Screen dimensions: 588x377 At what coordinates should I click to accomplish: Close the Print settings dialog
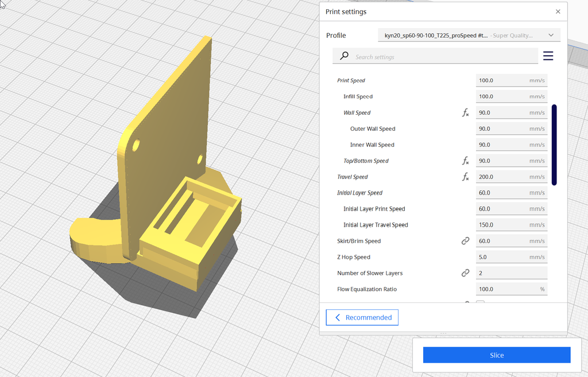[558, 11]
